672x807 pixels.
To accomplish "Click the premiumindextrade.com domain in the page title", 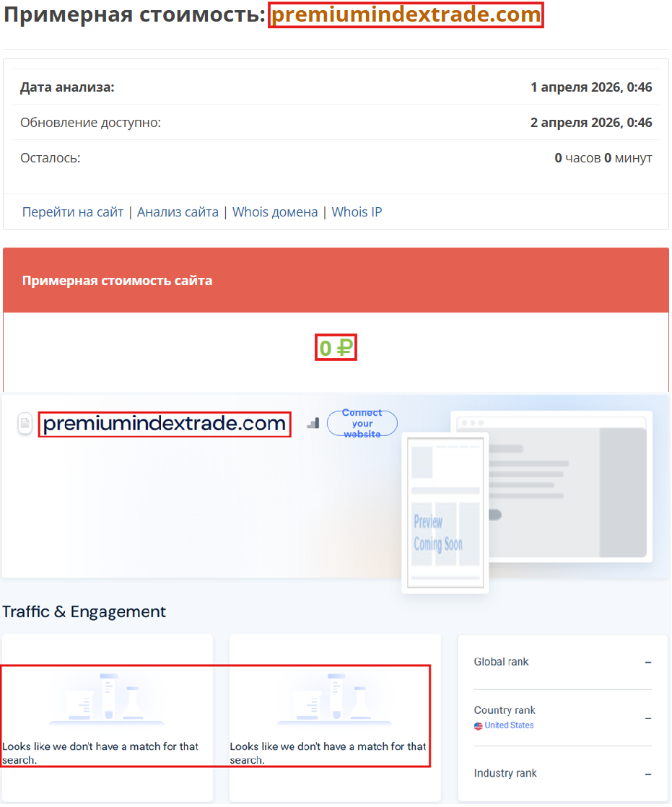I will (x=405, y=14).
